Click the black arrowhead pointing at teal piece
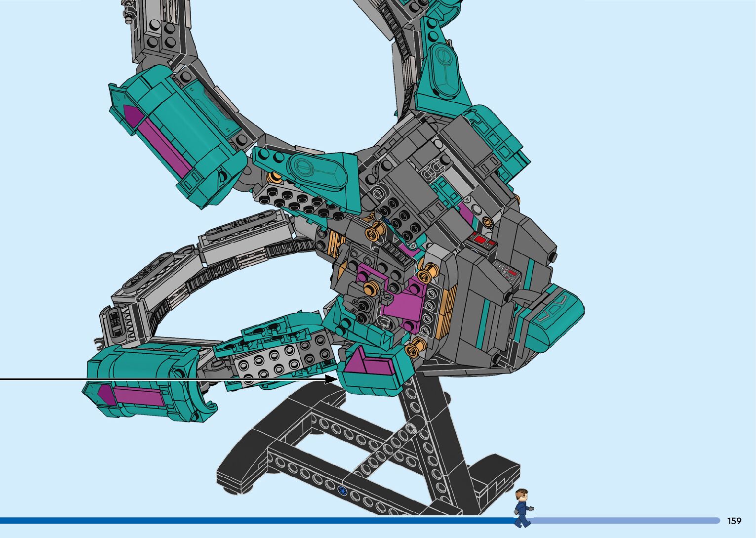 click(x=331, y=379)
